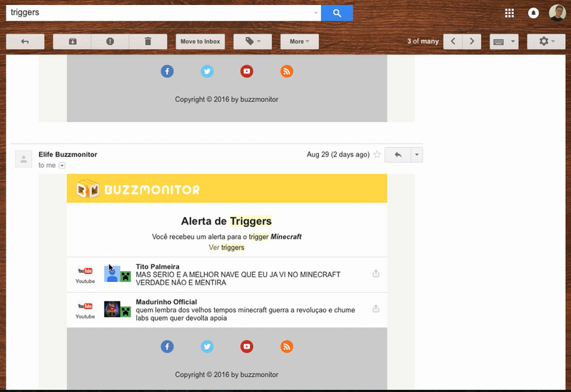The image size is (571, 392).
Task: Share Tito Palmeira's post
Action: pos(376,273)
